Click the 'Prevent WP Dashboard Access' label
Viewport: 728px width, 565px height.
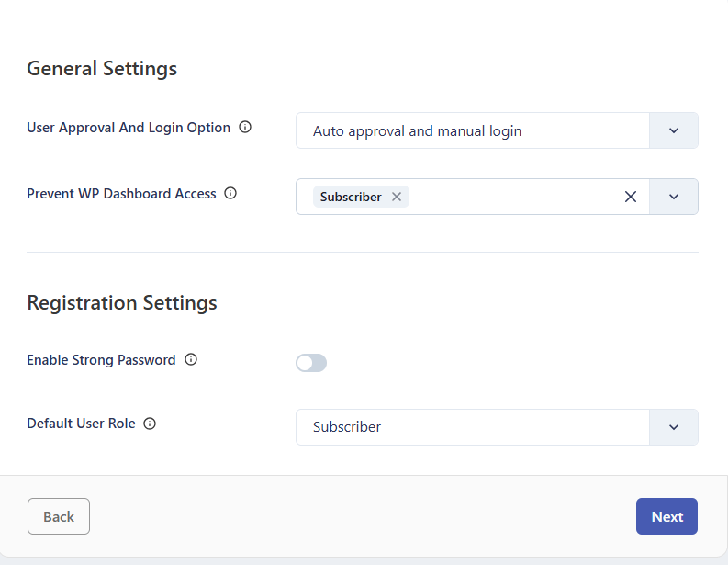coord(121,194)
